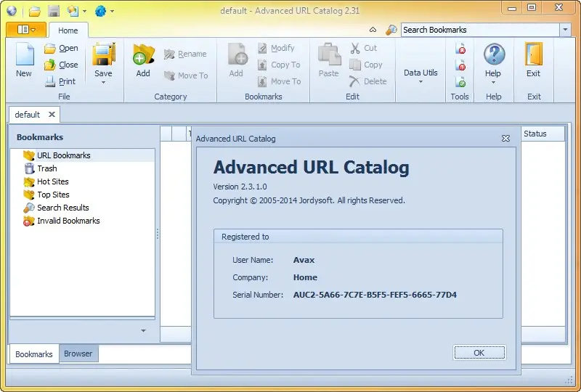This screenshot has height=392, width=581.
Task: Open the orange application menu button
Action: coord(26,30)
